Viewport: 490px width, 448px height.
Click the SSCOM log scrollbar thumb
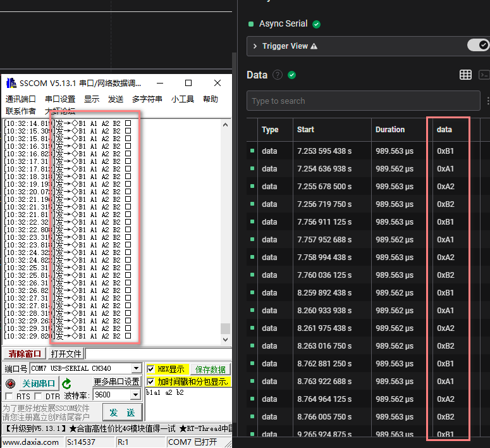coord(225,328)
